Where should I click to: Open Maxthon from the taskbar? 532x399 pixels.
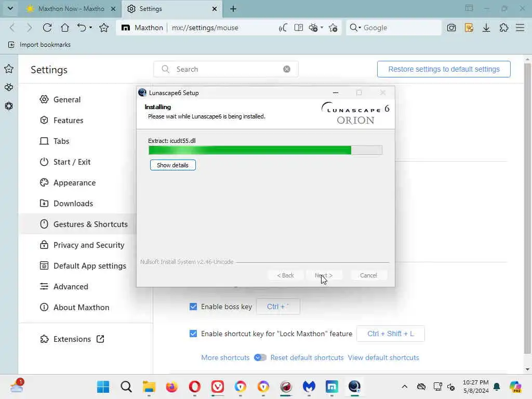pyautogui.click(x=331, y=387)
